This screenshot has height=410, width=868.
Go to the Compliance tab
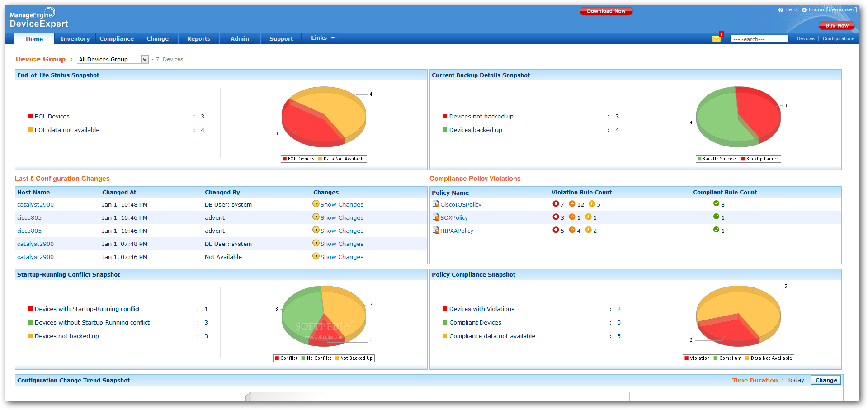(x=117, y=39)
